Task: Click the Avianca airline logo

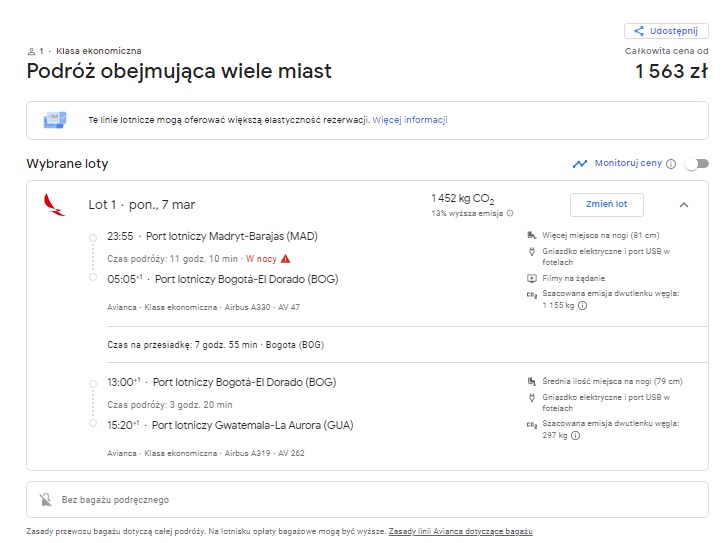Action: [54, 205]
